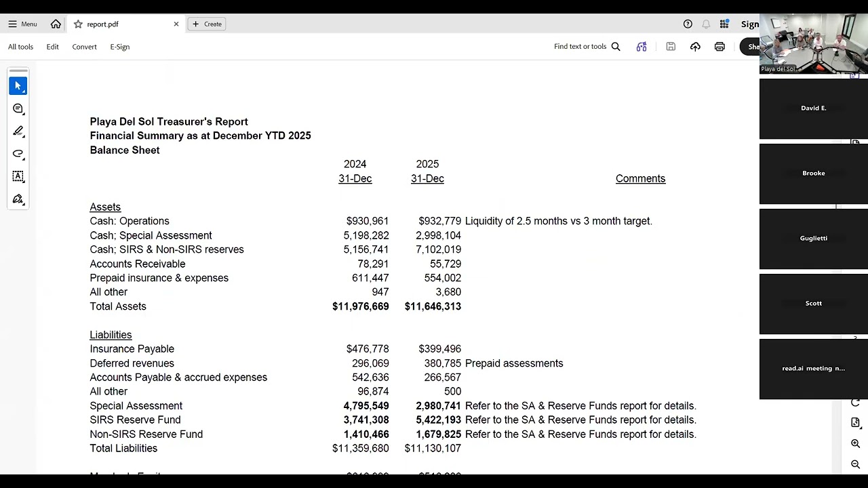
Task: Click the "Liabilities" section heading
Action: 111,335
